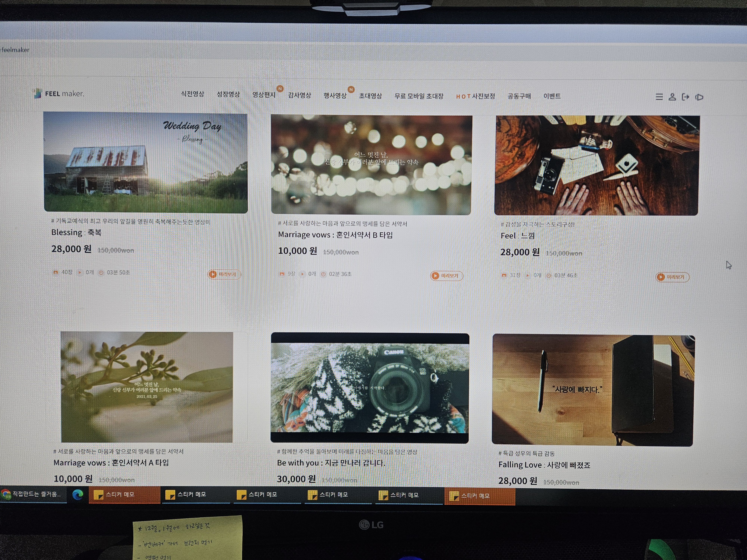The image size is (747, 560).
Task: Click the 28,000 원 price of Blessing
Action: pyautogui.click(x=71, y=249)
